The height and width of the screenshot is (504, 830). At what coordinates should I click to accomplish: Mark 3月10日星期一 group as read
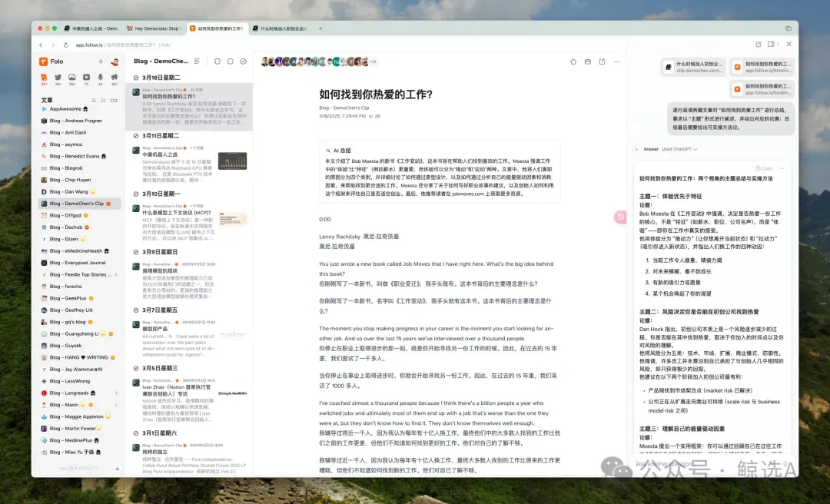coord(136,194)
